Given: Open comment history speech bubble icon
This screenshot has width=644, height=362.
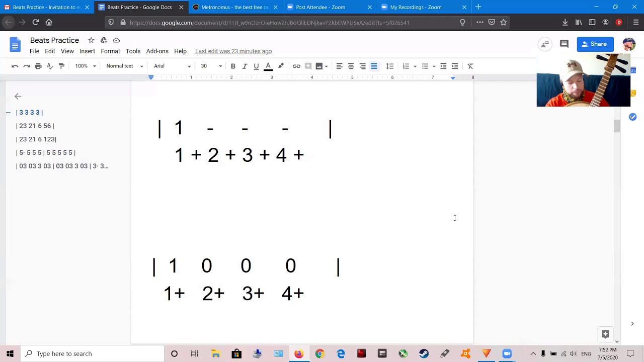Looking at the screenshot, I should pyautogui.click(x=564, y=44).
